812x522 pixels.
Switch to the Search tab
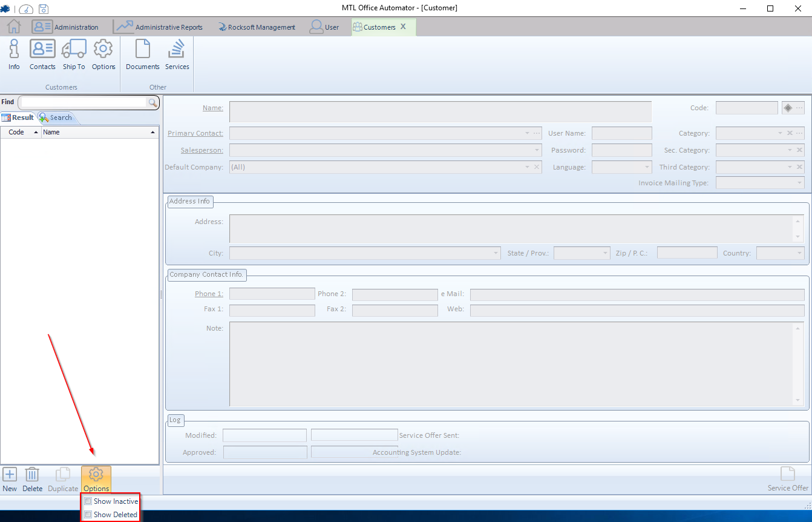point(56,117)
